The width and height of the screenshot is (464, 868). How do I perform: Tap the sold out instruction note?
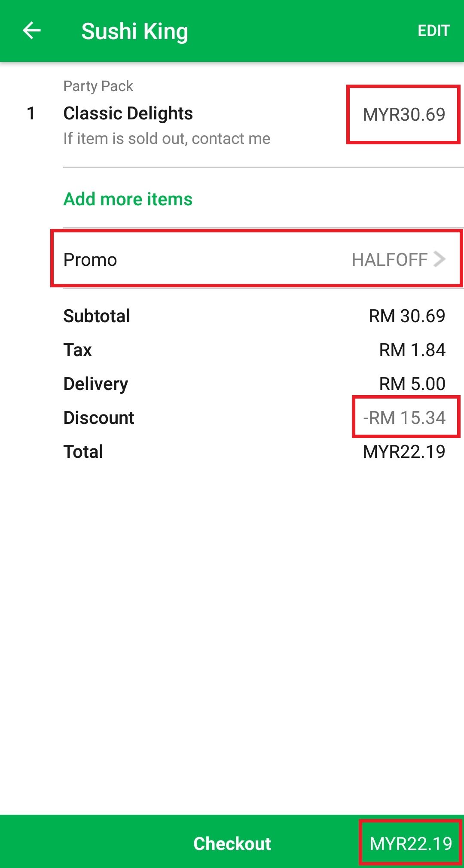[x=167, y=139]
